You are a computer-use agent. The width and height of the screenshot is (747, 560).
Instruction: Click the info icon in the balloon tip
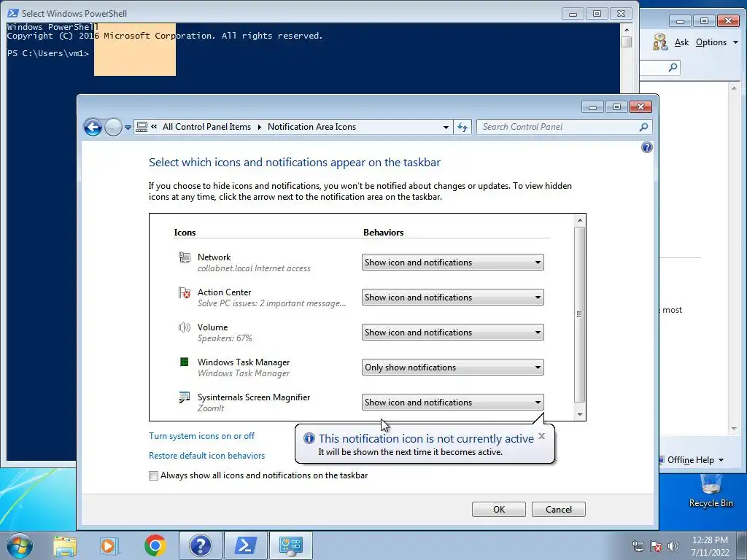click(309, 438)
